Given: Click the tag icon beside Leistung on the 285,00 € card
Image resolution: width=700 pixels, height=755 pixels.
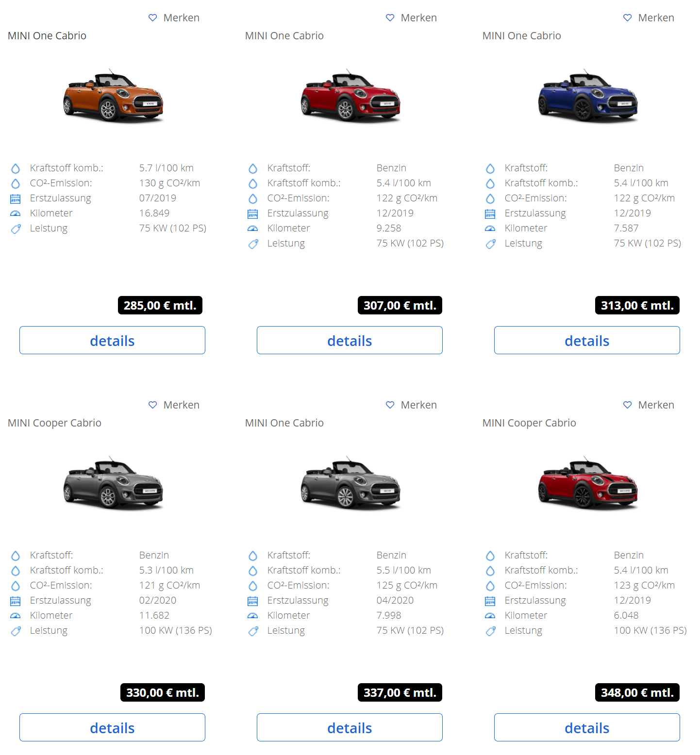Looking at the screenshot, I should [16, 229].
